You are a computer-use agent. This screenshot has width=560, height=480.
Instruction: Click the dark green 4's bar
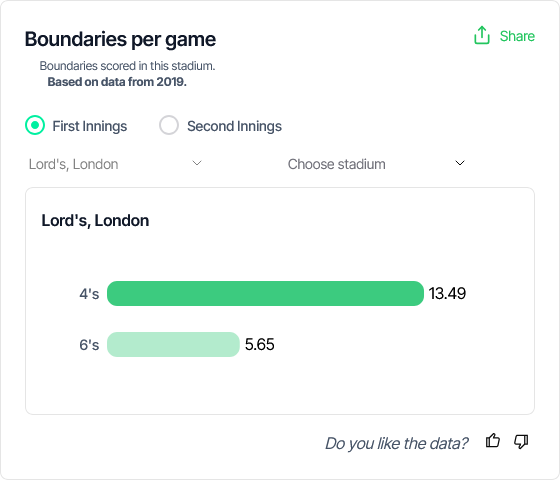265,294
